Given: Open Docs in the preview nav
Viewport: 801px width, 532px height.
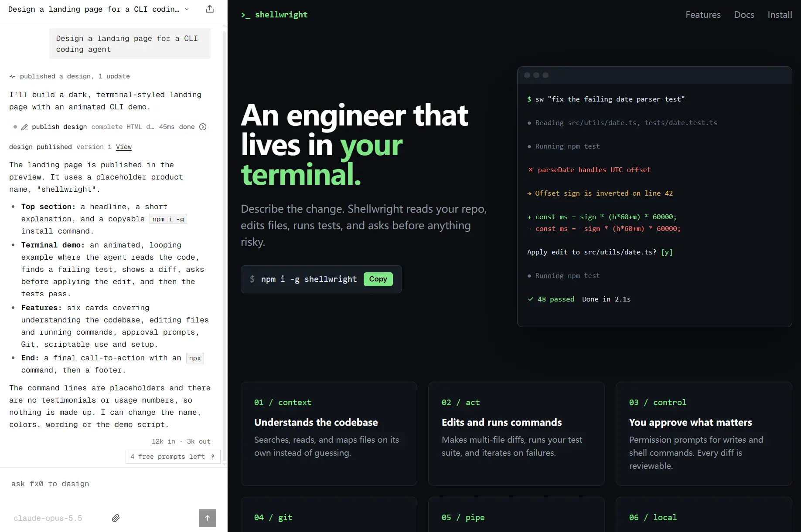Looking at the screenshot, I should tap(744, 15).
